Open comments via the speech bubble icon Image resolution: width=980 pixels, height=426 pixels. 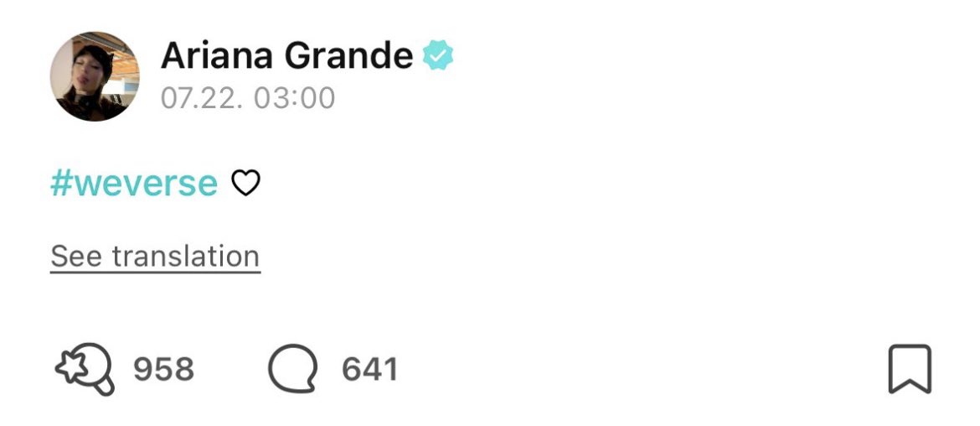tap(292, 369)
